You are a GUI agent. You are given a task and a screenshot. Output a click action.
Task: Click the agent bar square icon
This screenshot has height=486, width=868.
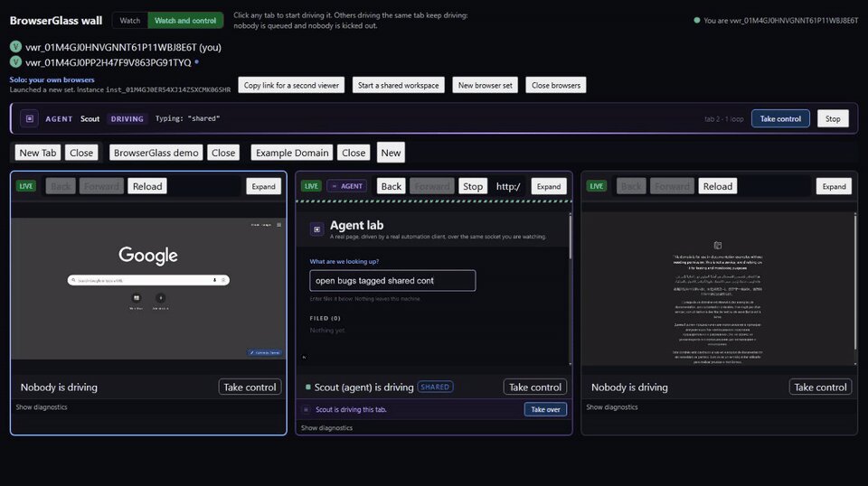[x=29, y=118]
